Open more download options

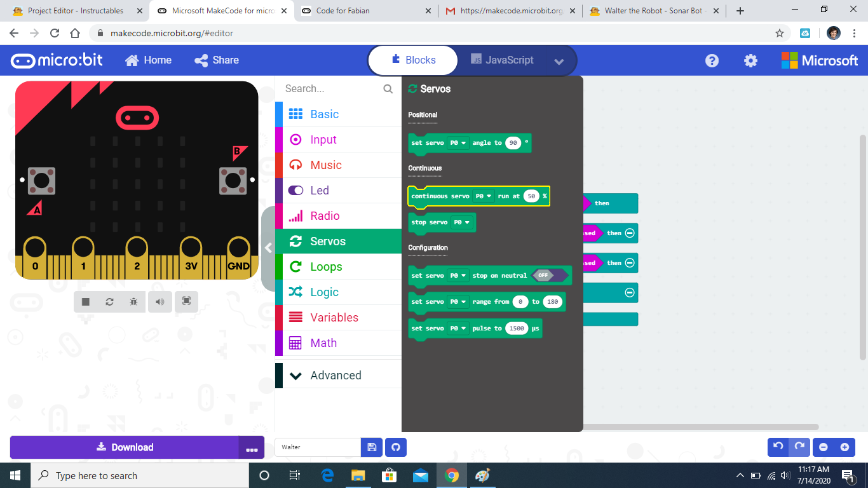(x=252, y=447)
